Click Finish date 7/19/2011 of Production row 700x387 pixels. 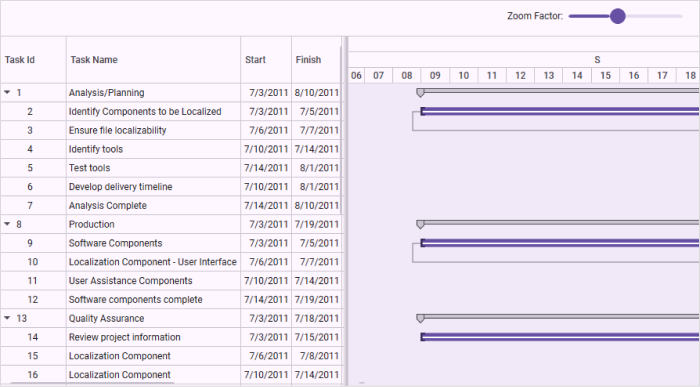coord(317,224)
